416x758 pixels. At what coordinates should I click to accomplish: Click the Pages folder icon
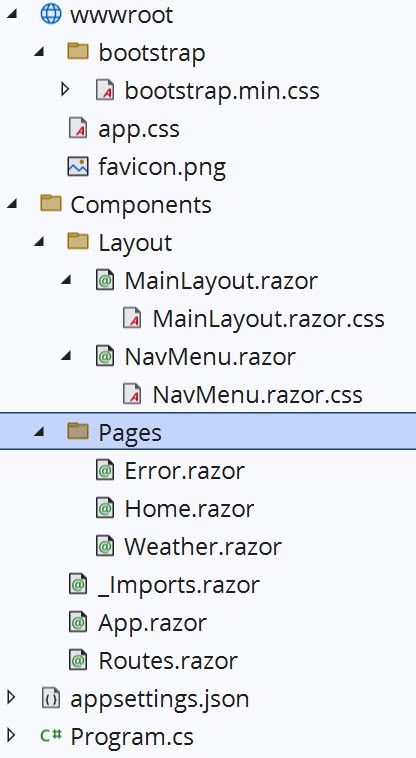pos(78,431)
